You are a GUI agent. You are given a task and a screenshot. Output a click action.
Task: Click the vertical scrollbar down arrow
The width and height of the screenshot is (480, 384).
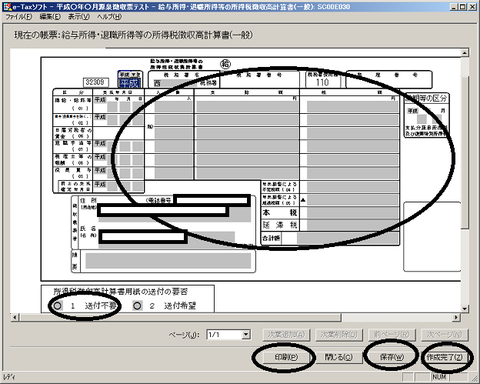tap(465, 309)
